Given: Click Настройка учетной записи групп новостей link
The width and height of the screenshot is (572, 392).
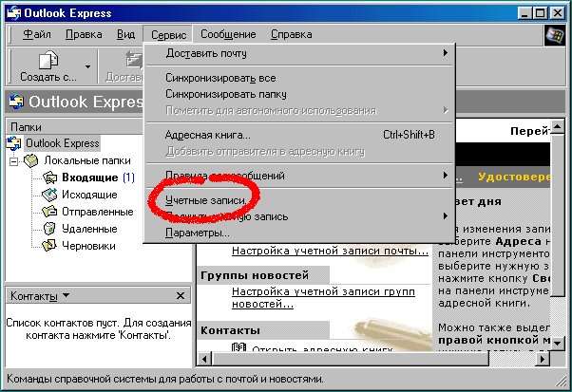Looking at the screenshot, I should [323, 298].
